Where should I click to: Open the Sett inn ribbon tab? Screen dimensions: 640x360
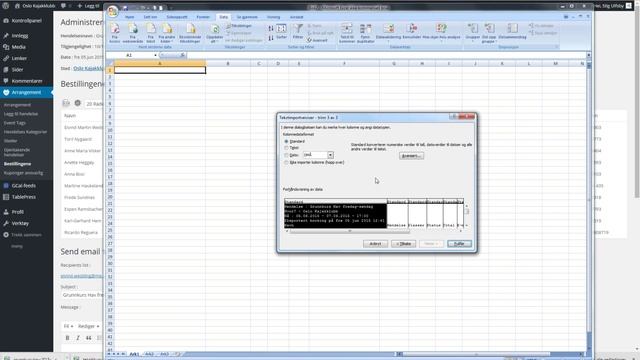[x=150, y=17]
